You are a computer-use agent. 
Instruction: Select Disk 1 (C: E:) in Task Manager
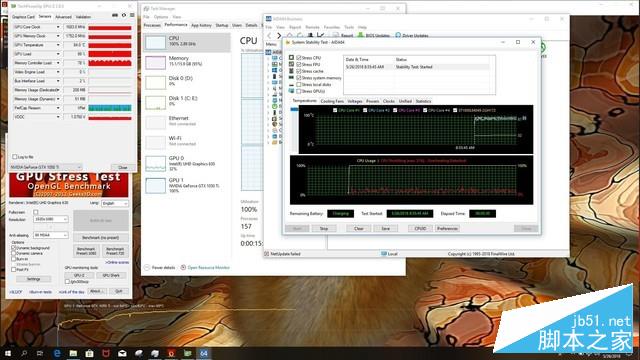point(187,102)
